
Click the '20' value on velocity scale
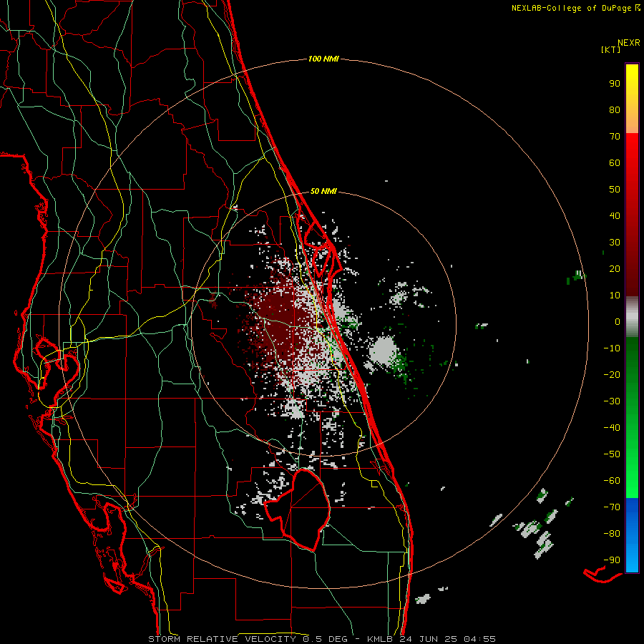[x=615, y=269]
